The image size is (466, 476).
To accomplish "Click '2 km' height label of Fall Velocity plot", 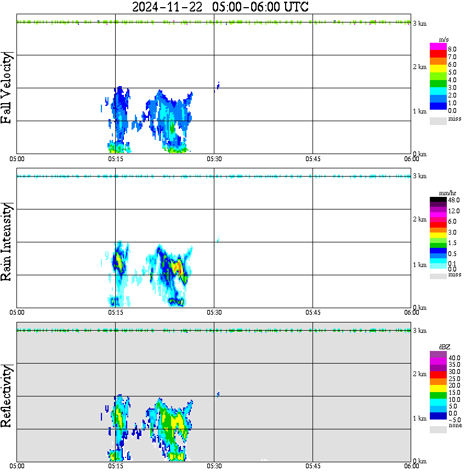I will coord(419,67).
